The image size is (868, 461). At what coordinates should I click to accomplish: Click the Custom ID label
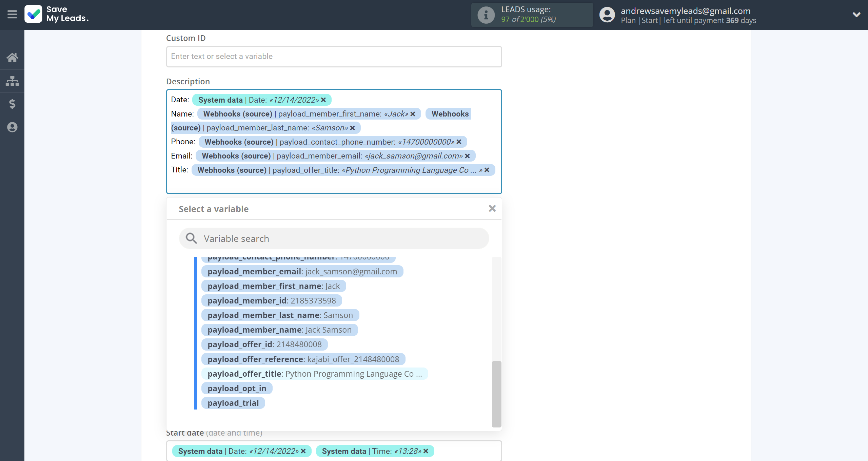(186, 38)
